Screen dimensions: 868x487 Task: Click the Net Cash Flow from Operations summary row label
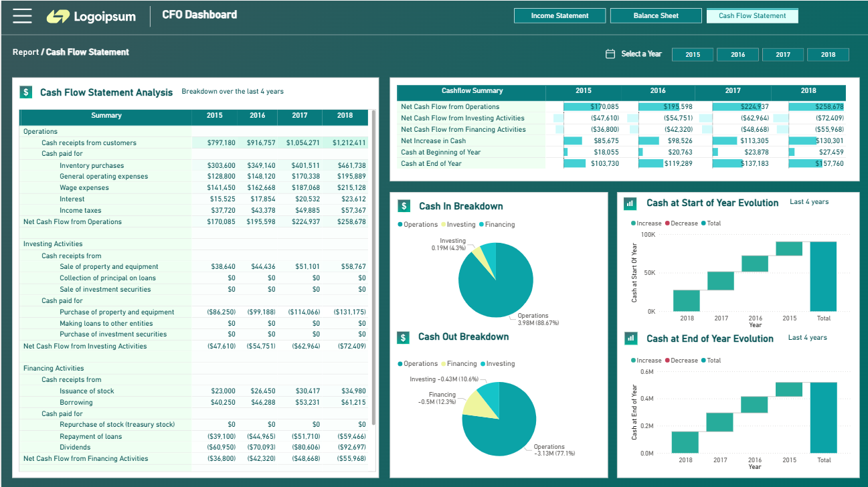pyautogui.click(x=450, y=107)
